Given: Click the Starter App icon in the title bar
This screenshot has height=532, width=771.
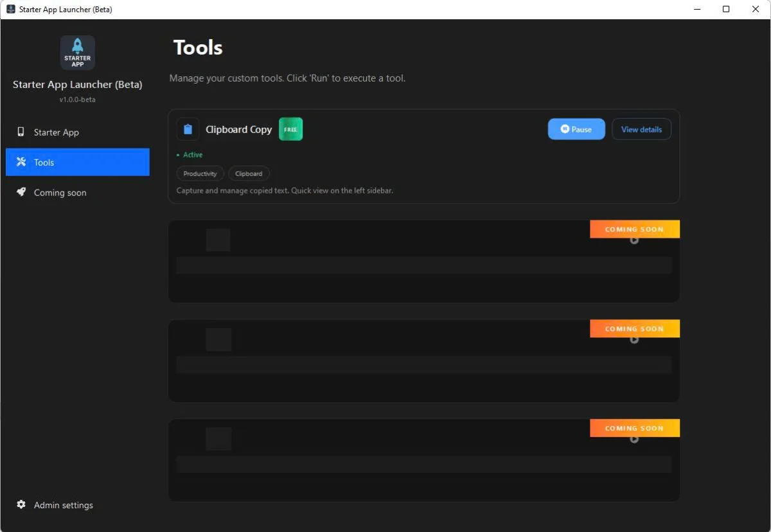Looking at the screenshot, I should pyautogui.click(x=11, y=9).
